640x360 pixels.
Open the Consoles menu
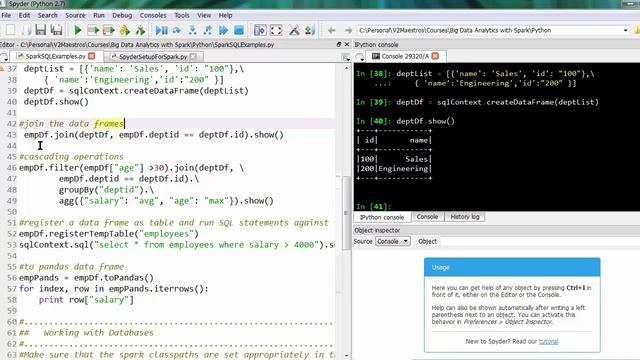click(153, 15)
